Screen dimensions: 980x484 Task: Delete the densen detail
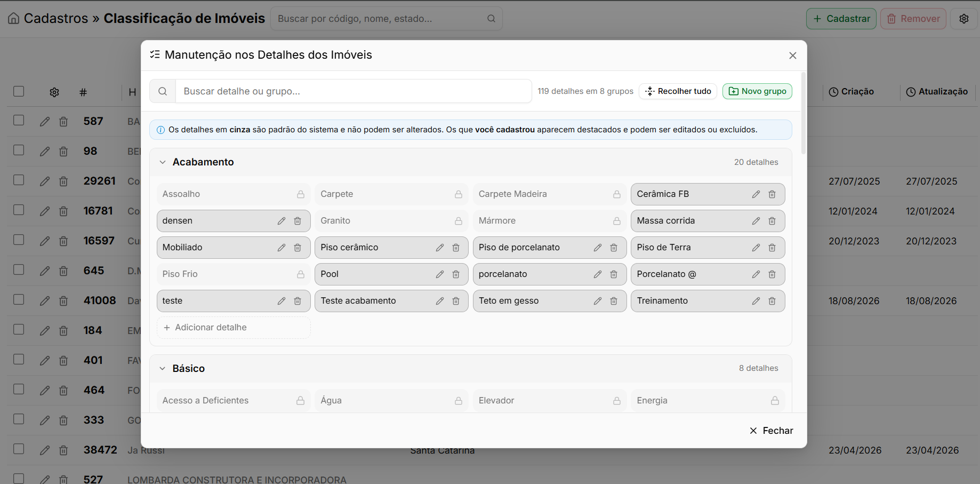298,221
